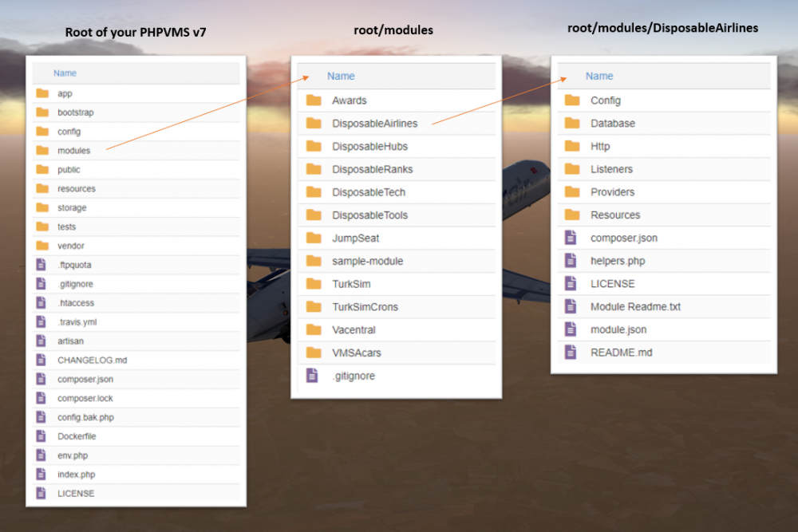Click the Name header in modules panel
This screenshot has height=532, width=798.
click(x=340, y=76)
